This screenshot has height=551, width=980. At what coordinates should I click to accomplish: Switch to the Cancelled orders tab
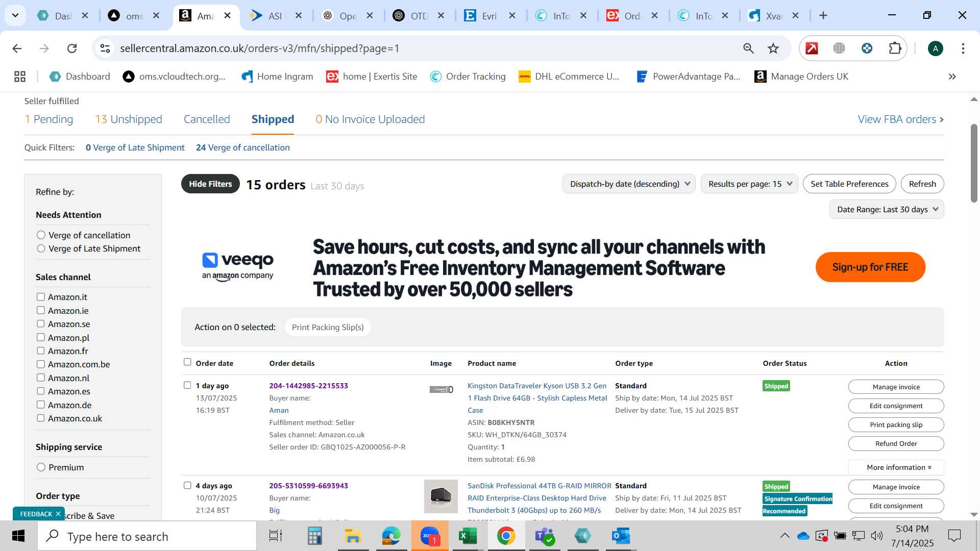pyautogui.click(x=207, y=119)
